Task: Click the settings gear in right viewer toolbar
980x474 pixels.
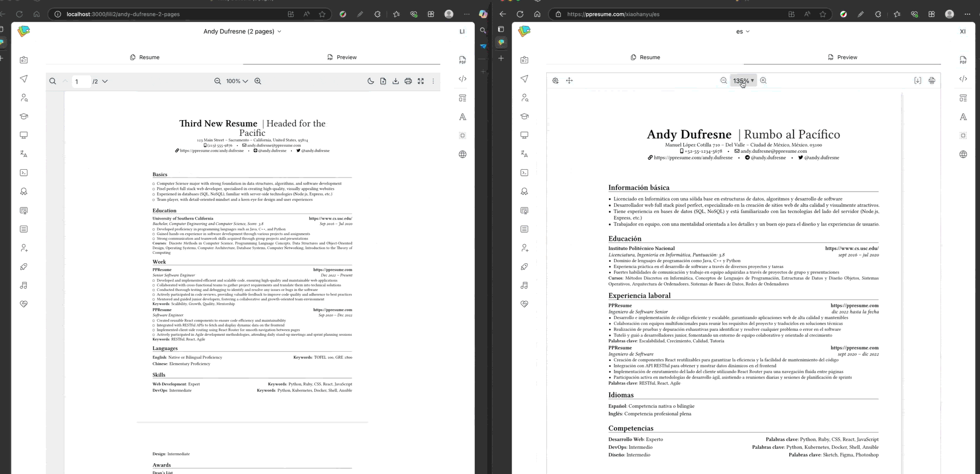Action: [x=555, y=80]
